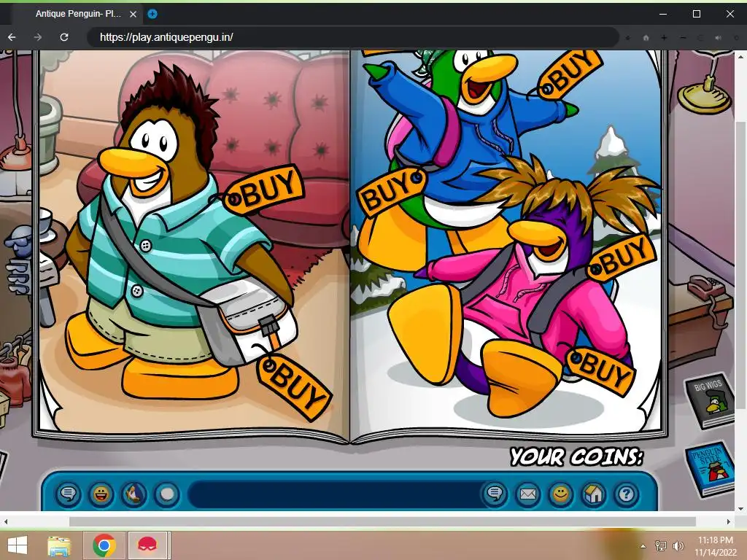Buy the white messenger bag
This screenshot has height=560, width=747.
click(295, 386)
